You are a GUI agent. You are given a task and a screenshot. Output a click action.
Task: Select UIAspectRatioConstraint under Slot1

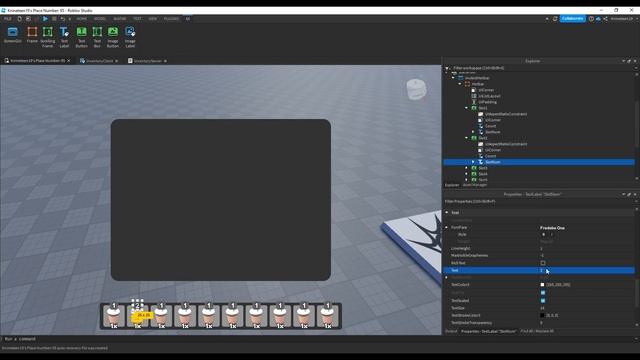tap(505, 114)
